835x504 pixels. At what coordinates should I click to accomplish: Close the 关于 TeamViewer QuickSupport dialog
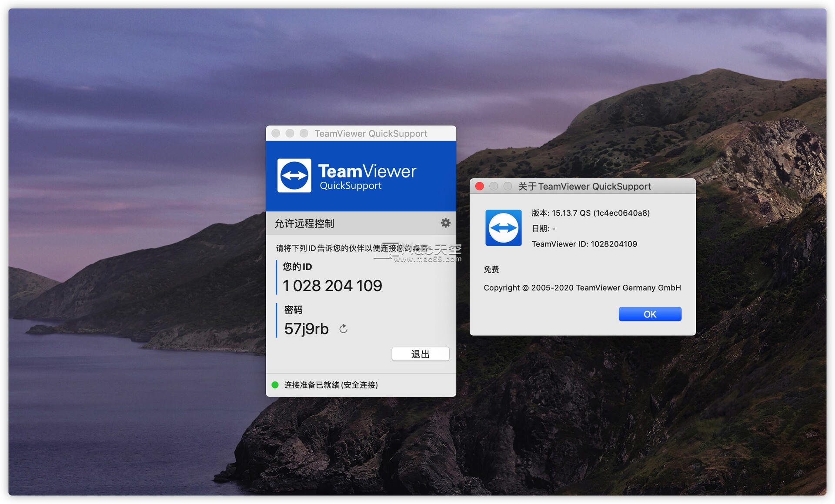pyautogui.click(x=480, y=186)
